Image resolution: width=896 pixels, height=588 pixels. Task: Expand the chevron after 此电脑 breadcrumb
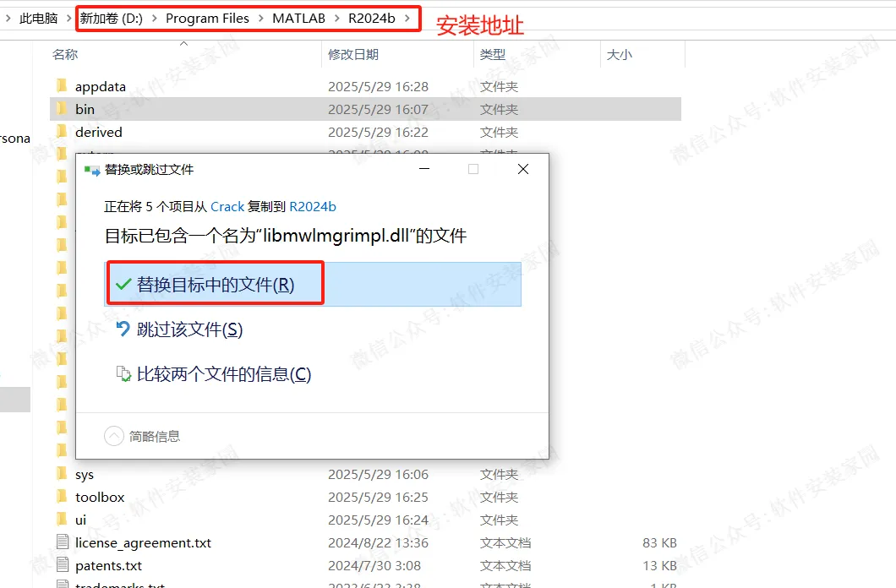(x=68, y=19)
